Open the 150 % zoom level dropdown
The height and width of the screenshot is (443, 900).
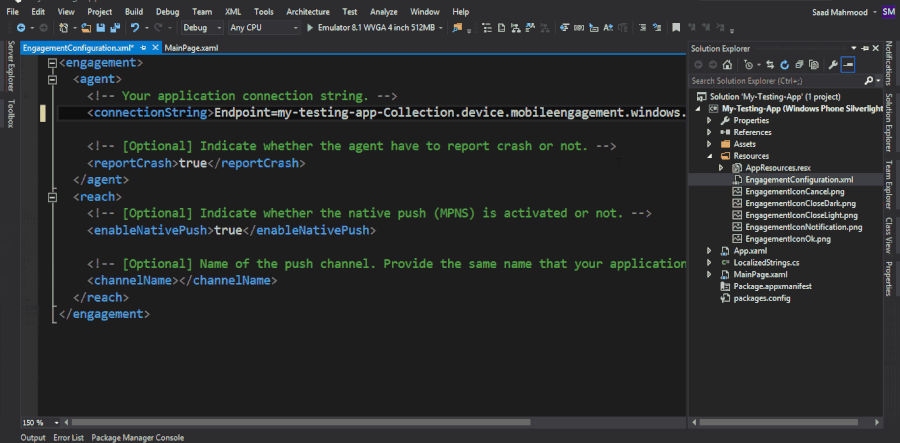pyautogui.click(x=57, y=423)
